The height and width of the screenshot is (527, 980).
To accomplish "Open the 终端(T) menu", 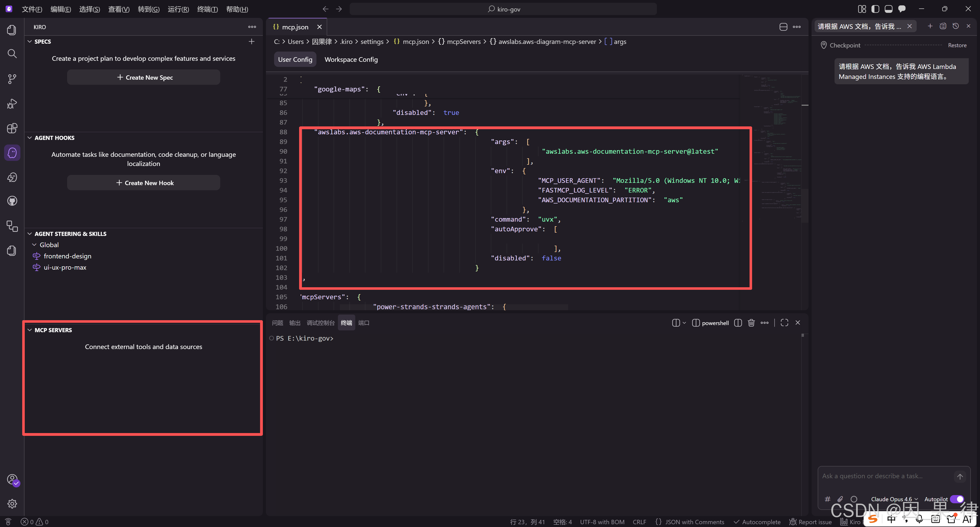I will pyautogui.click(x=207, y=9).
